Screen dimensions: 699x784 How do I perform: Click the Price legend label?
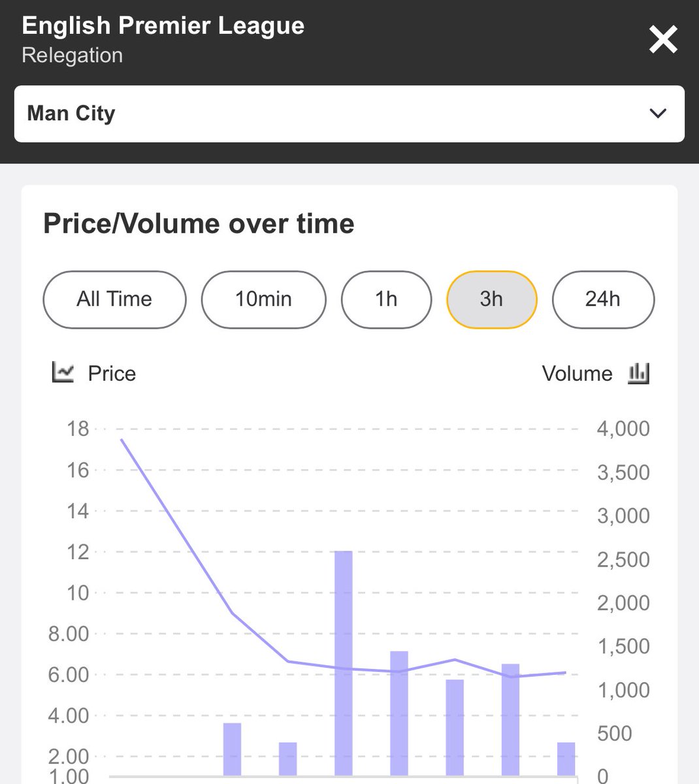112,374
